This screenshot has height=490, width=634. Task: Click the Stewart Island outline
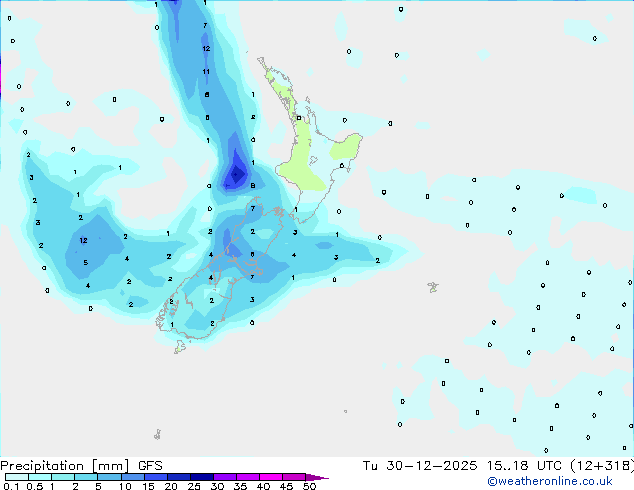tap(180, 347)
